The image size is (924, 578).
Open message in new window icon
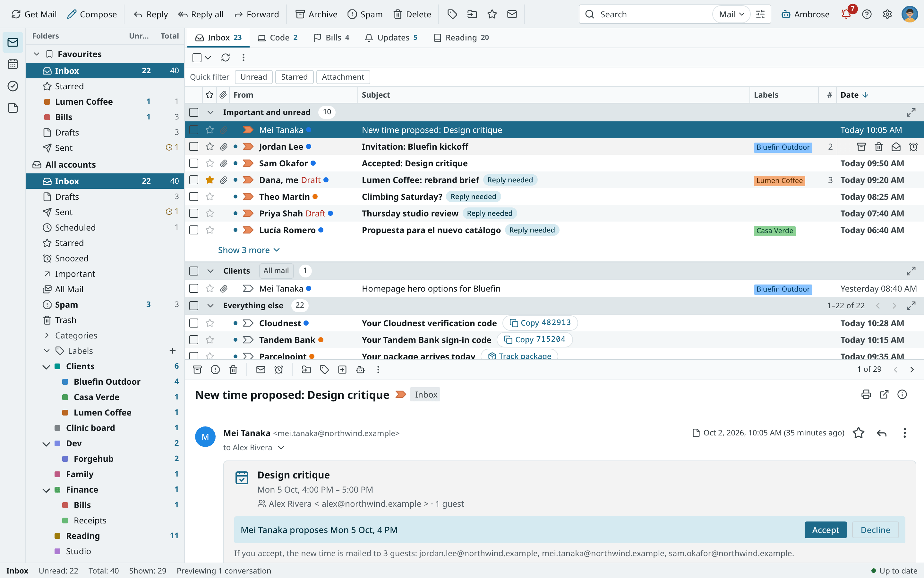click(x=884, y=395)
